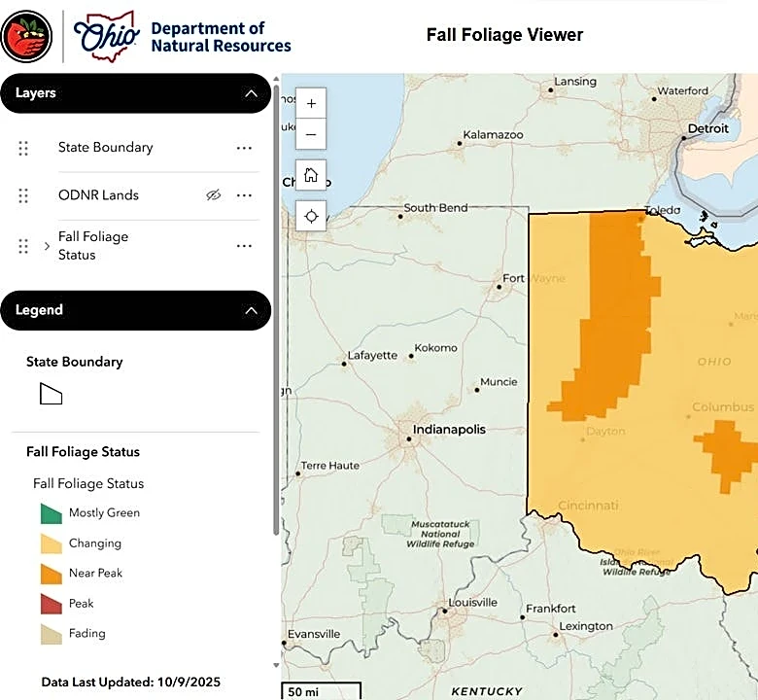The height and width of the screenshot is (700, 758).
Task: Click Lexington label on the map
Action: (x=586, y=626)
